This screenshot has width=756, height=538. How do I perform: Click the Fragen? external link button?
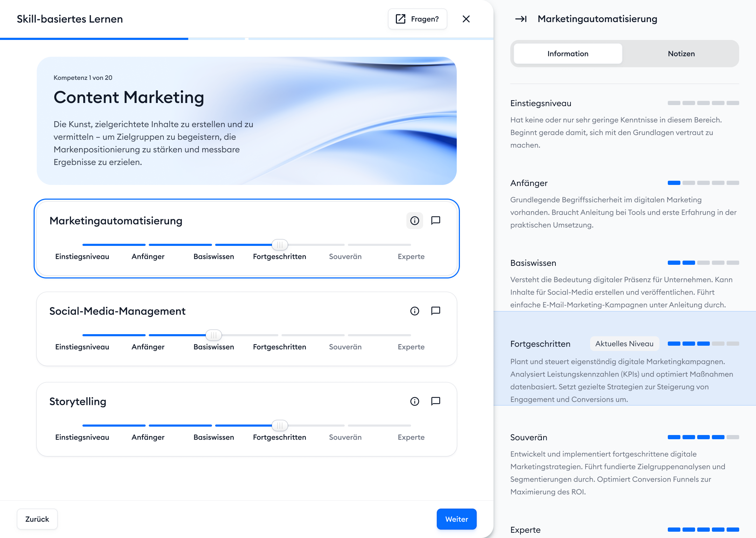coord(417,19)
